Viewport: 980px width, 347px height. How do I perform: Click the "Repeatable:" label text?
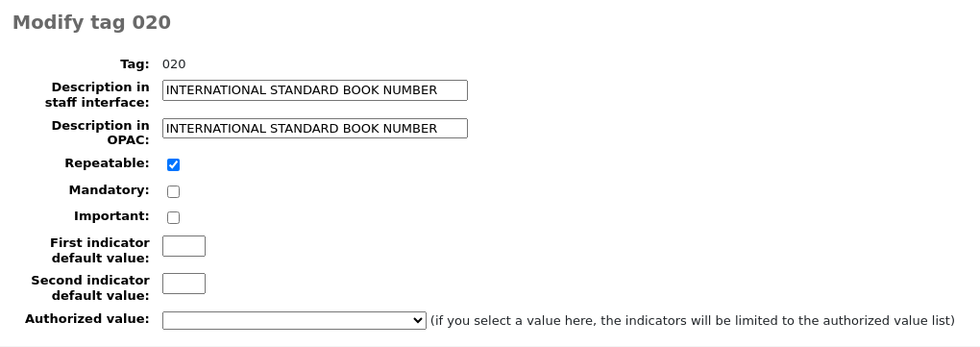(x=107, y=163)
